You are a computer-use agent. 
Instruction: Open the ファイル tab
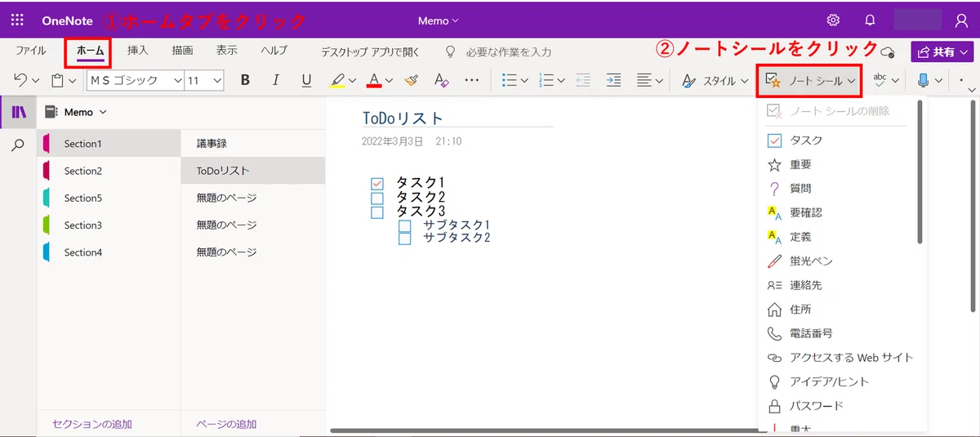click(31, 51)
